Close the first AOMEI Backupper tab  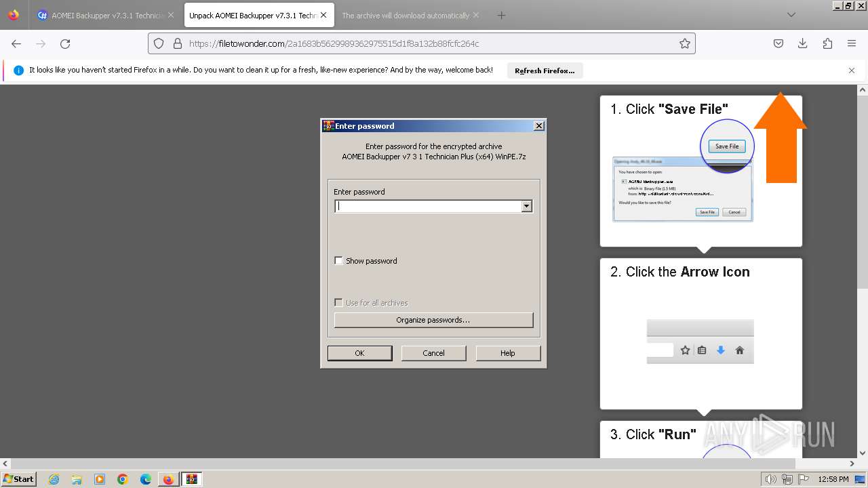(x=170, y=15)
